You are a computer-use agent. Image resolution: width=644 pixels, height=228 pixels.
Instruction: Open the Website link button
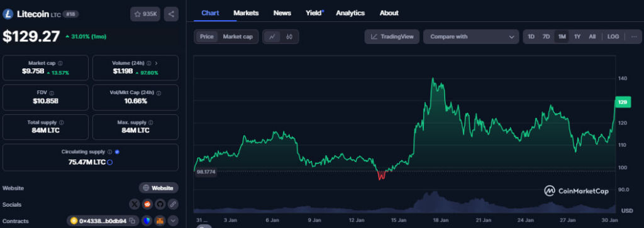158,188
